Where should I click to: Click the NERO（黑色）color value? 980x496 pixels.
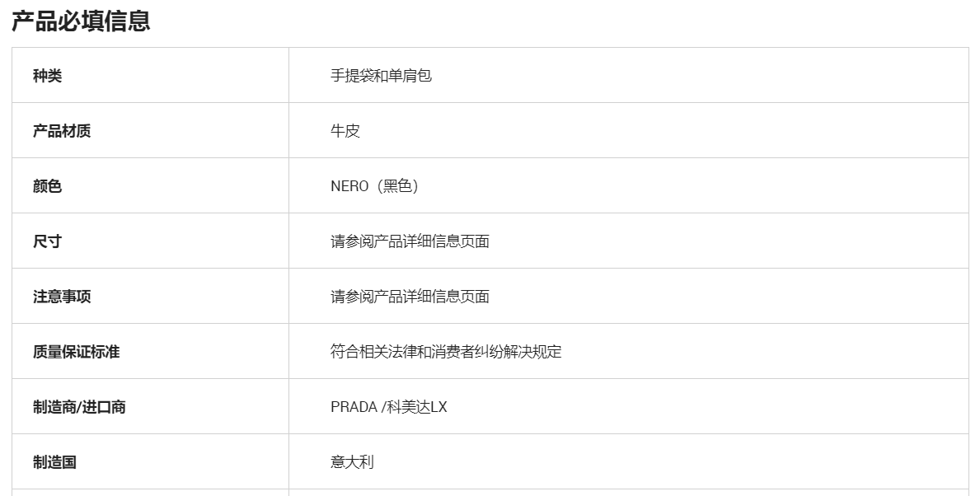(x=375, y=186)
